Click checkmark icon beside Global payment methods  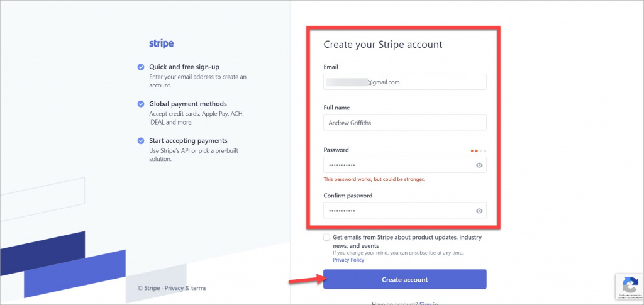tap(141, 104)
